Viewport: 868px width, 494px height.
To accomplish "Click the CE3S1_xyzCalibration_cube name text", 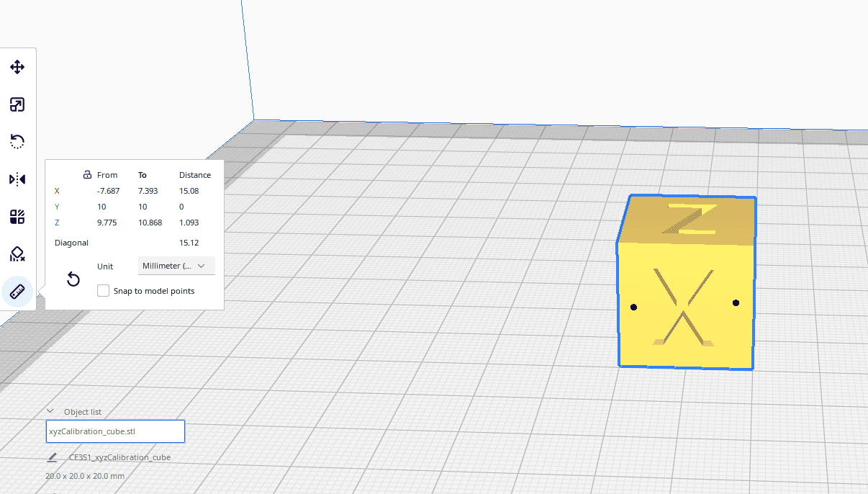I will point(119,457).
